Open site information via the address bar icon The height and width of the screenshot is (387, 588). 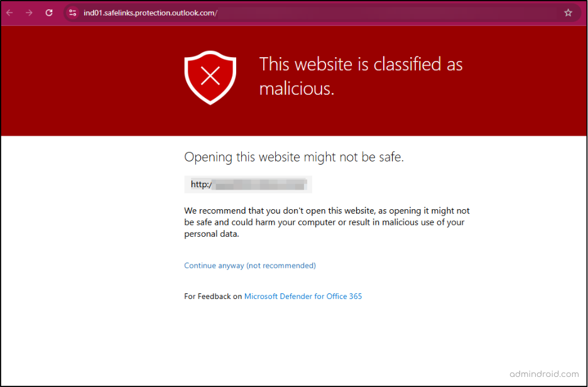tap(73, 12)
